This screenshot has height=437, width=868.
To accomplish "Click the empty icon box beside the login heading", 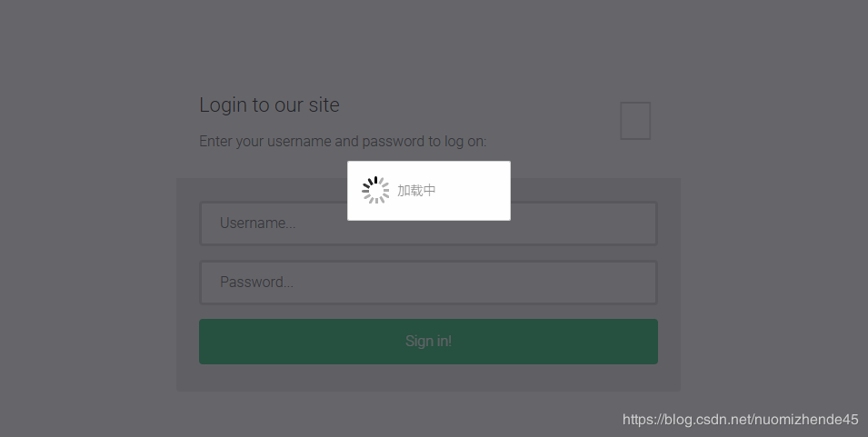I will 635,121.
